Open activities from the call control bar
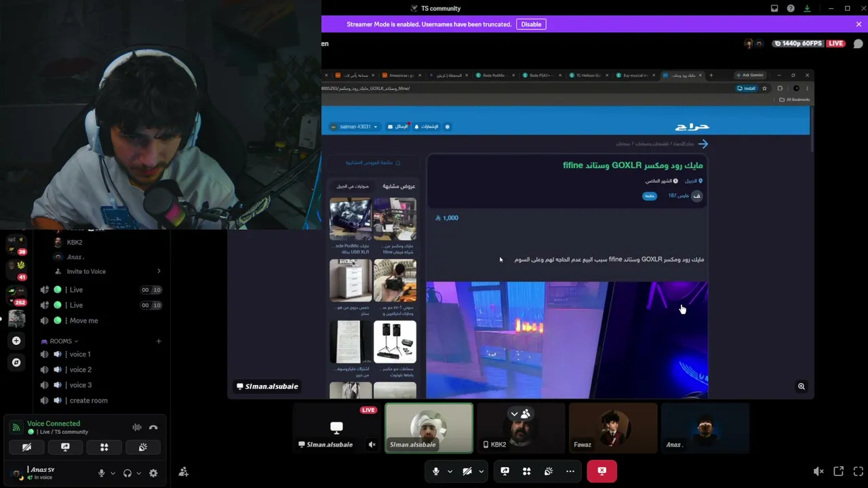The width and height of the screenshot is (868, 488). pyautogui.click(x=526, y=471)
